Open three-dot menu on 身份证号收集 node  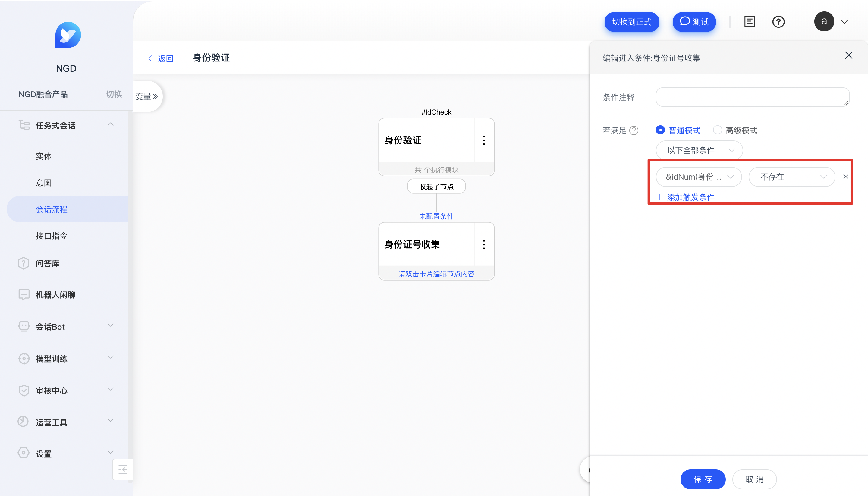pyautogui.click(x=484, y=244)
